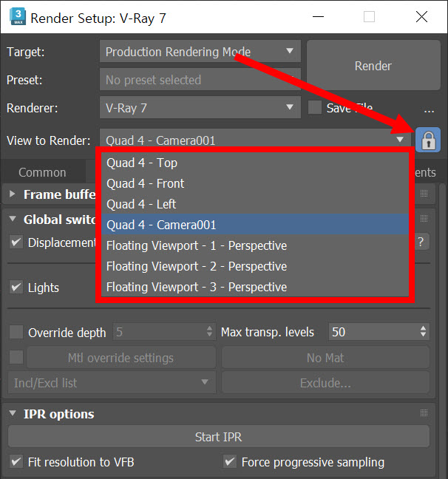Toggle Force progressive sampling checkbox
This screenshot has width=448, height=479.
coord(229,461)
